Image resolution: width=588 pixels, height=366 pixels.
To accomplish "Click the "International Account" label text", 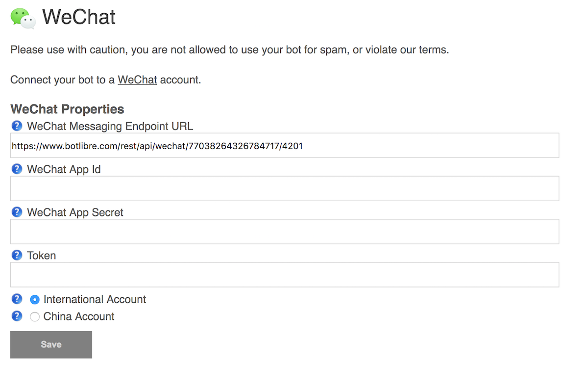I will click(95, 299).
